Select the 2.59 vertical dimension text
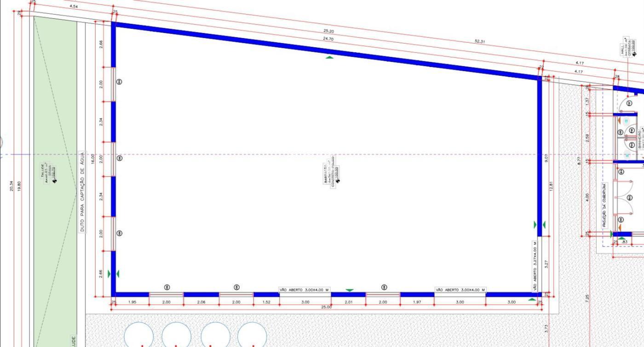This screenshot has width=644, height=347. point(587,138)
